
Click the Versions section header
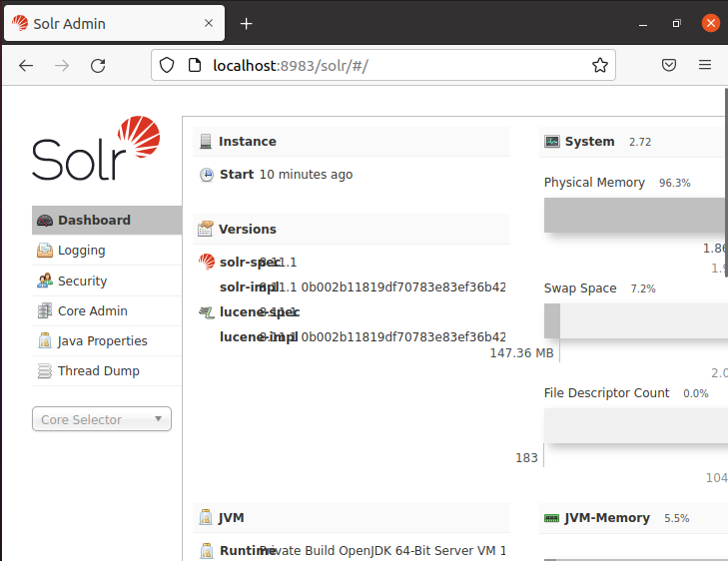pyautogui.click(x=352, y=229)
